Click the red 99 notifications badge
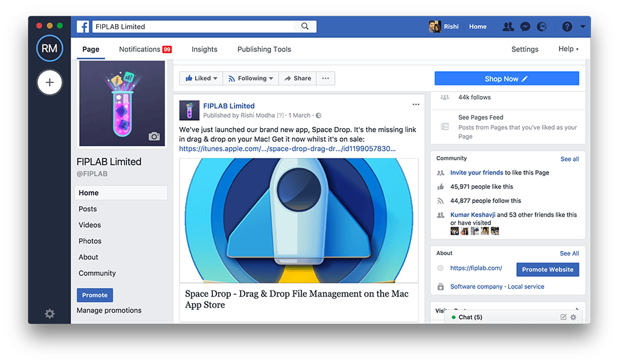Image resolution: width=619 pixels, height=364 pixels. (x=167, y=50)
